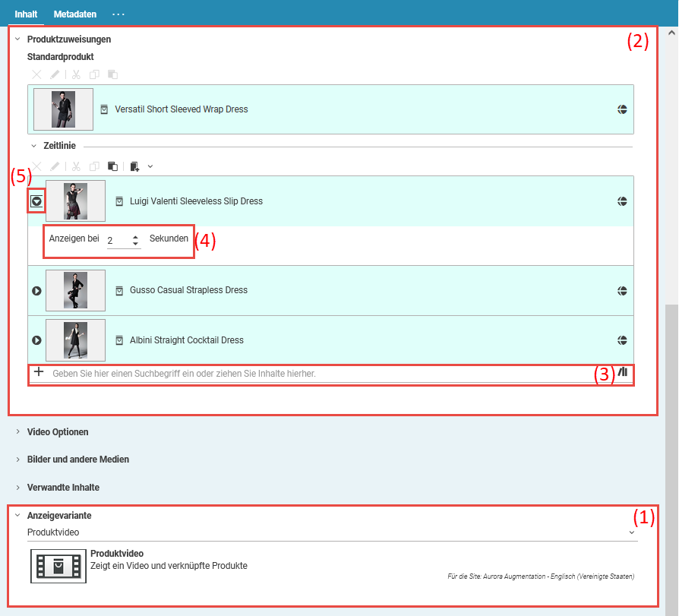This screenshot has width=679, height=616.
Task: Collapse the Luigi Valenti Sleeveless Slip Dress details
Action: pos(36,201)
